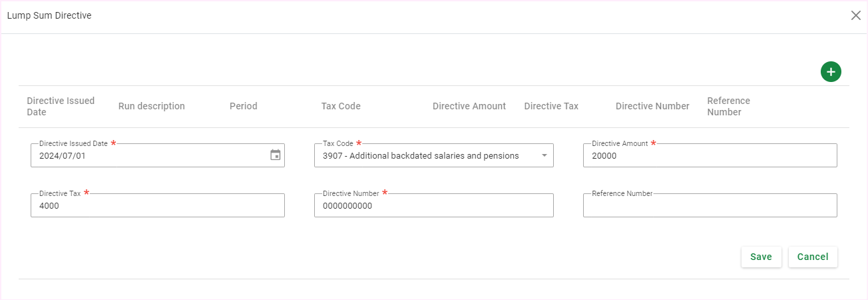Click the Tax Code column header
Image resolution: width=868 pixels, height=300 pixels.
click(341, 106)
